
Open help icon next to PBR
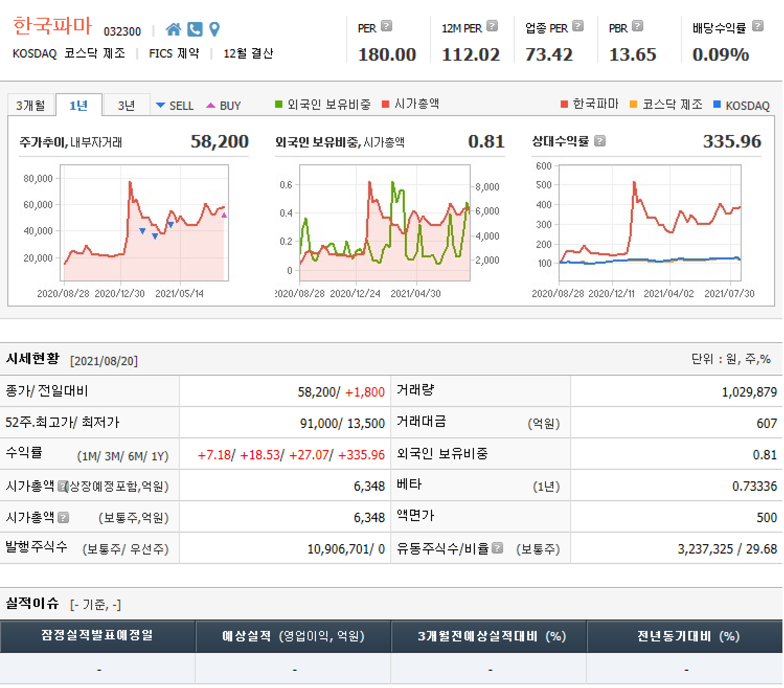[x=637, y=26]
